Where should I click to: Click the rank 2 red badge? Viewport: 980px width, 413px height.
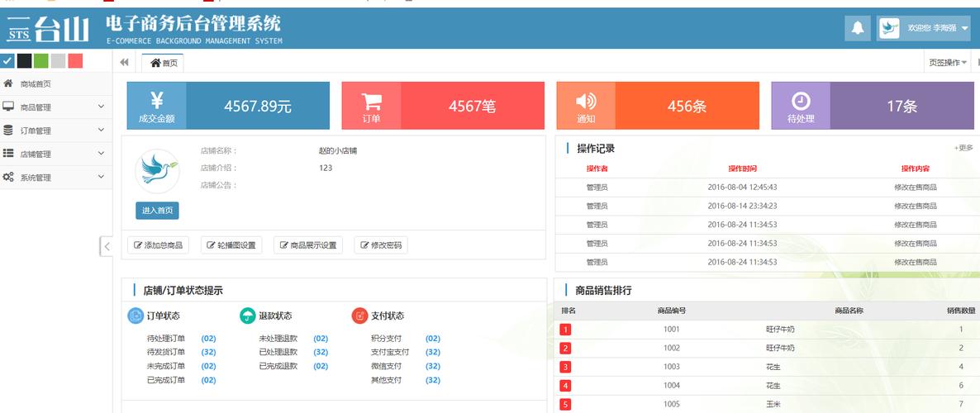tap(565, 348)
